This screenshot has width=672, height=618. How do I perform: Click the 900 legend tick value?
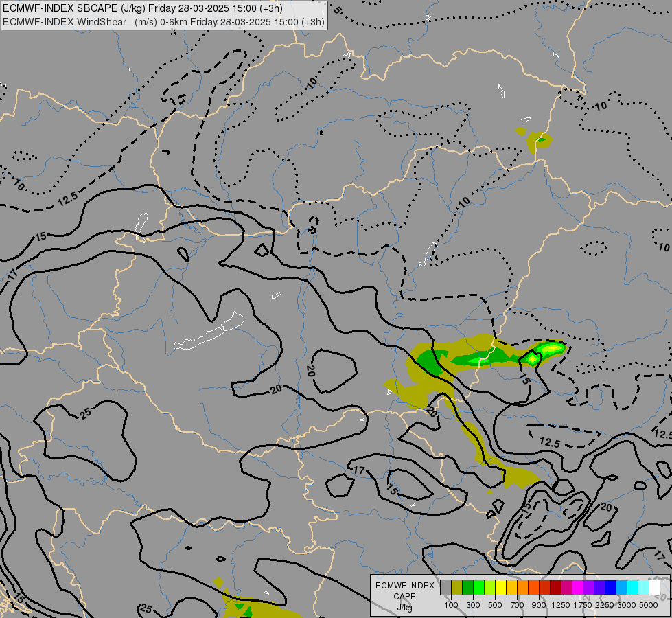[x=539, y=605]
